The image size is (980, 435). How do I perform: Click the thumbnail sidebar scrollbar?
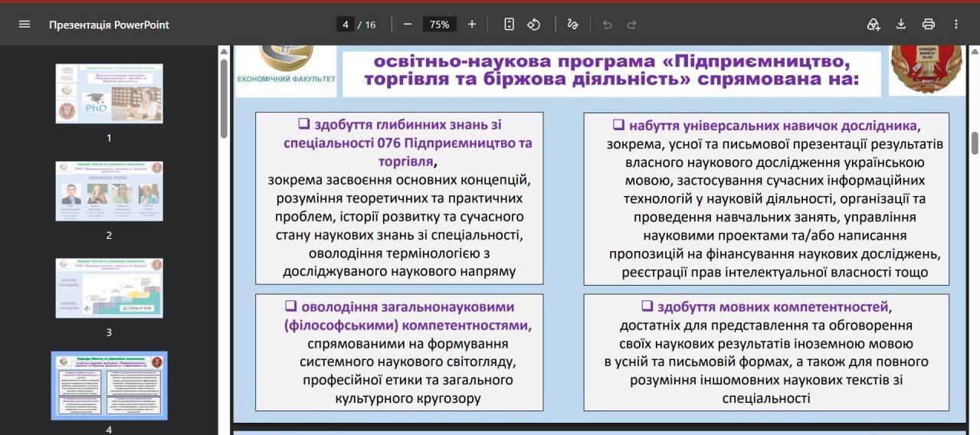tap(223, 99)
